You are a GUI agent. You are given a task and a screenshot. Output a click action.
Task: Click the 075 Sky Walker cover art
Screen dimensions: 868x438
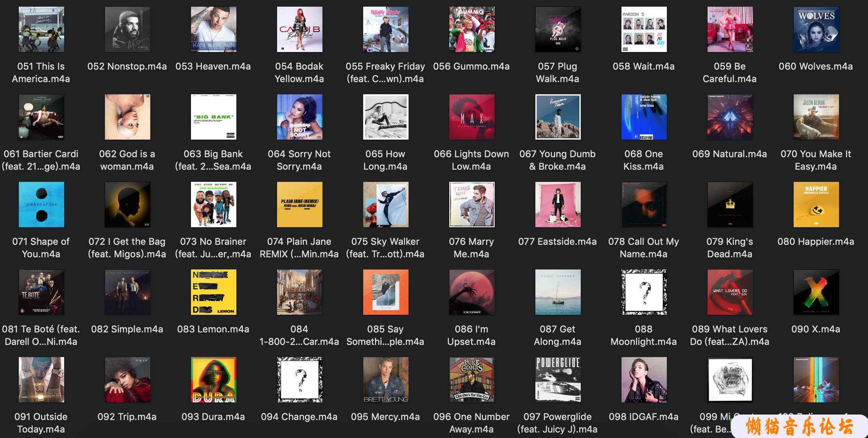[386, 205]
